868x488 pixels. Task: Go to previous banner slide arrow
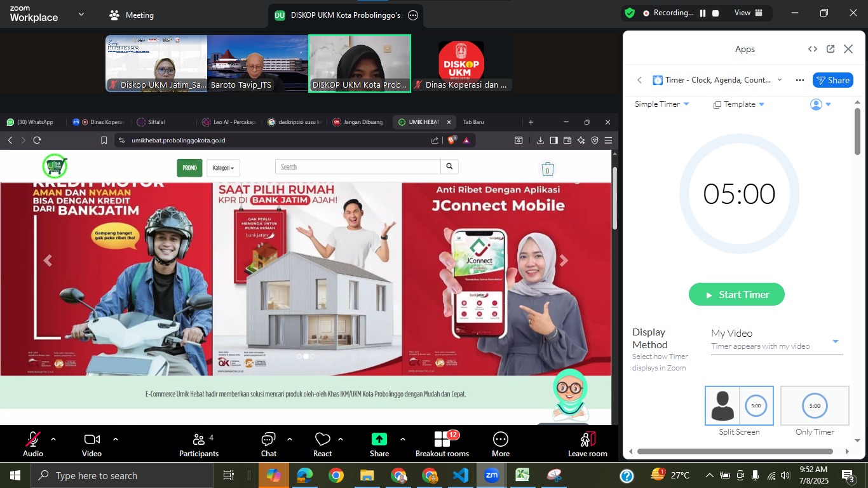pyautogui.click(x=48, y=261)
